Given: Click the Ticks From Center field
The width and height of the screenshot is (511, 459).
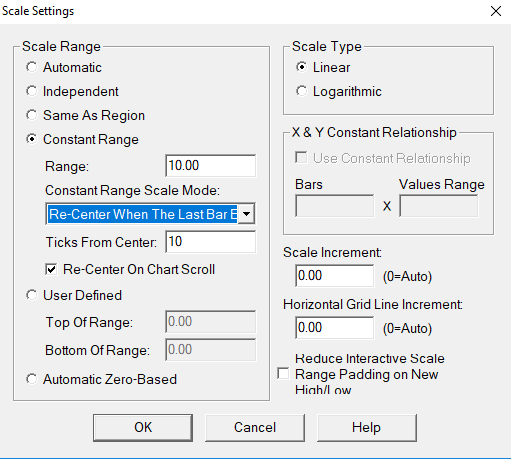Looking at the screenshot, I should 211,242.
